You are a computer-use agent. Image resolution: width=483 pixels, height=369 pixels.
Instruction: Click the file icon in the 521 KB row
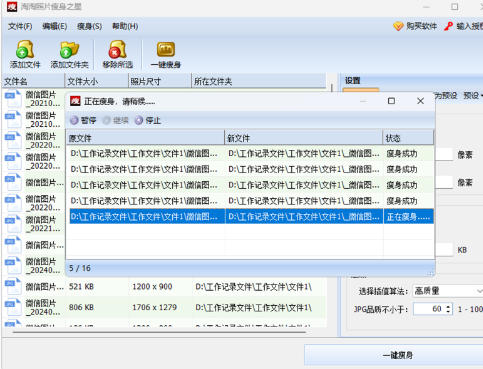pyautogui.click(x=13, y=286)
